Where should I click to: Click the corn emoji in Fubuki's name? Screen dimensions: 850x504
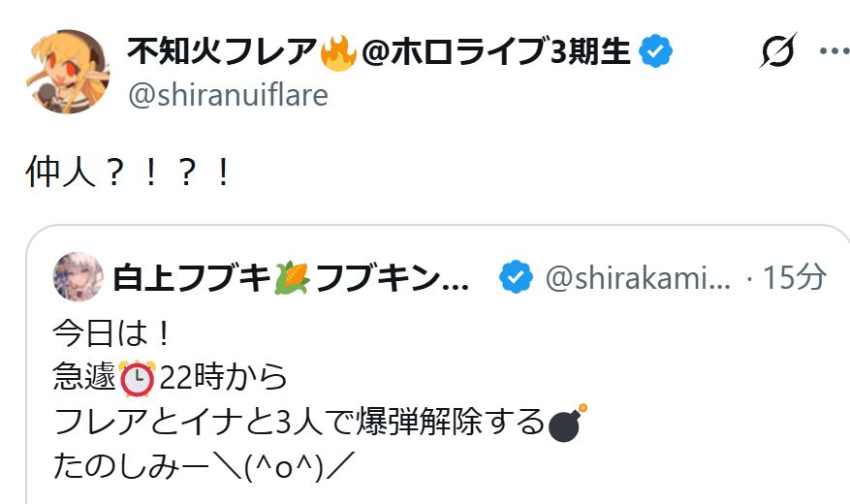tap(292, 278)
